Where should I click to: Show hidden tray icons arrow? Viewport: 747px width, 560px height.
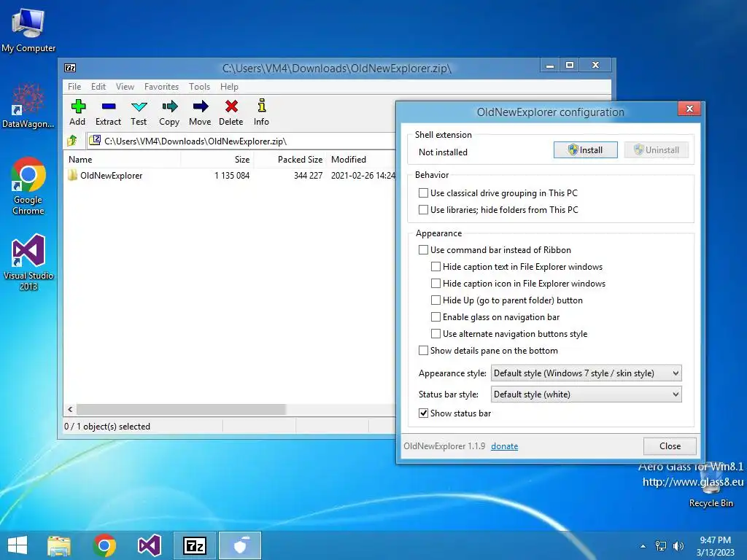coord(643,546)
